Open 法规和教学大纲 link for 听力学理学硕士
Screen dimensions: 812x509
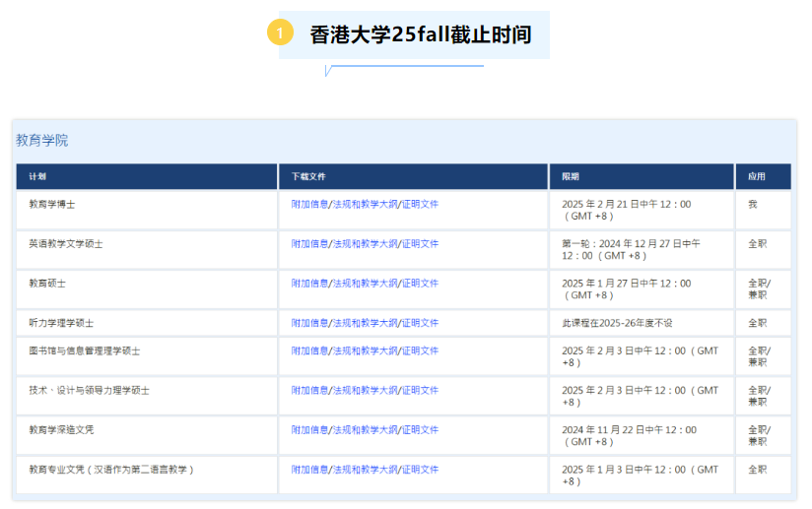(x=365, y=323)
